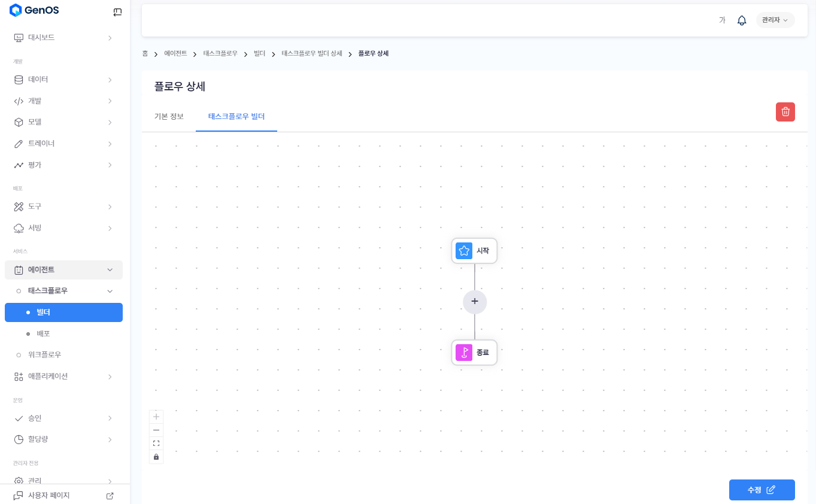The width and height of the screenshot is (816, 504).
Task: Select the 시작 start node
Action: tap(474, 251)
